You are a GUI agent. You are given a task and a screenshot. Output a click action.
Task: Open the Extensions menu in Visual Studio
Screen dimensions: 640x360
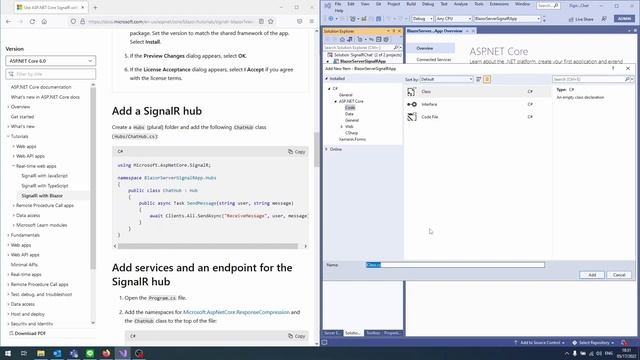[x=499, y=4]
